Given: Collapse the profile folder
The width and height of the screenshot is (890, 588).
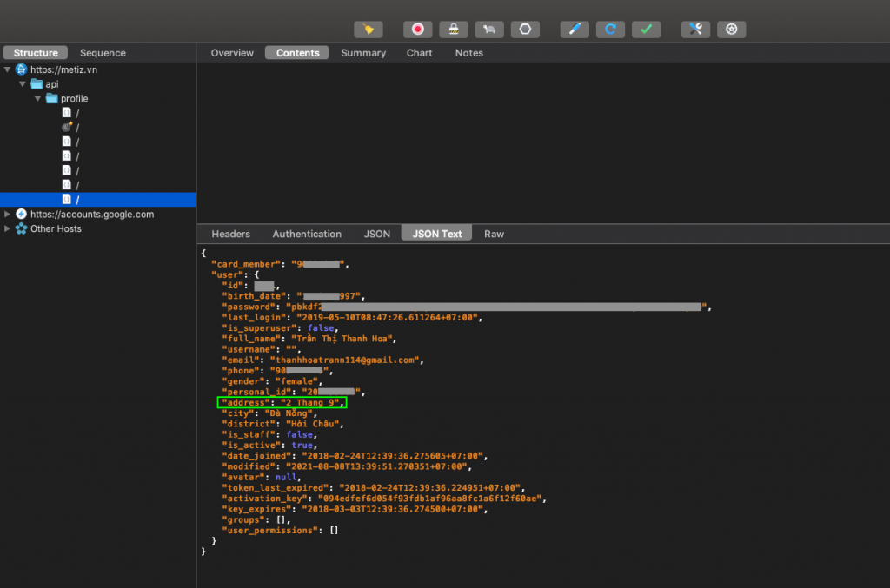Looking at the screenshot, I should [x=37, y=99].
